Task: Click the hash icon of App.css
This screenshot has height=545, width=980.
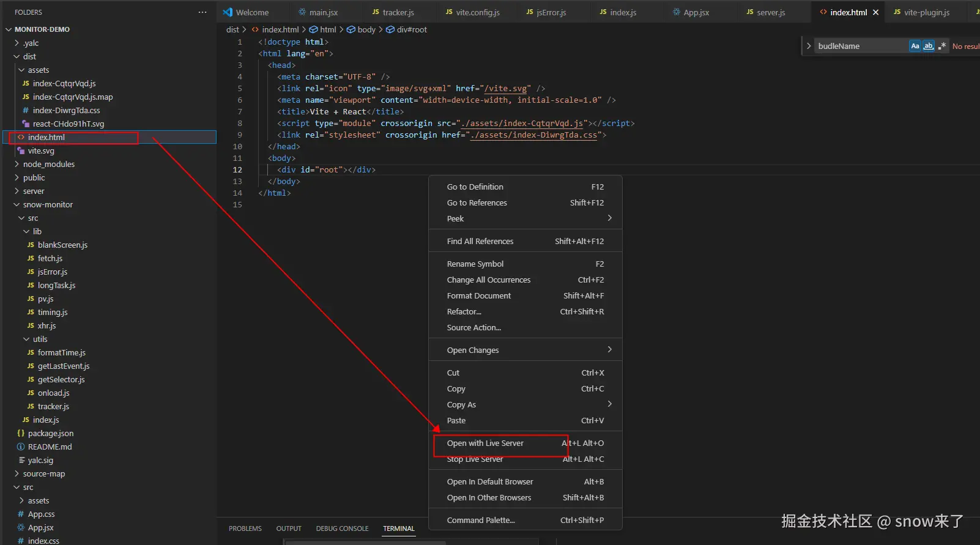Action: click(21, 514)
